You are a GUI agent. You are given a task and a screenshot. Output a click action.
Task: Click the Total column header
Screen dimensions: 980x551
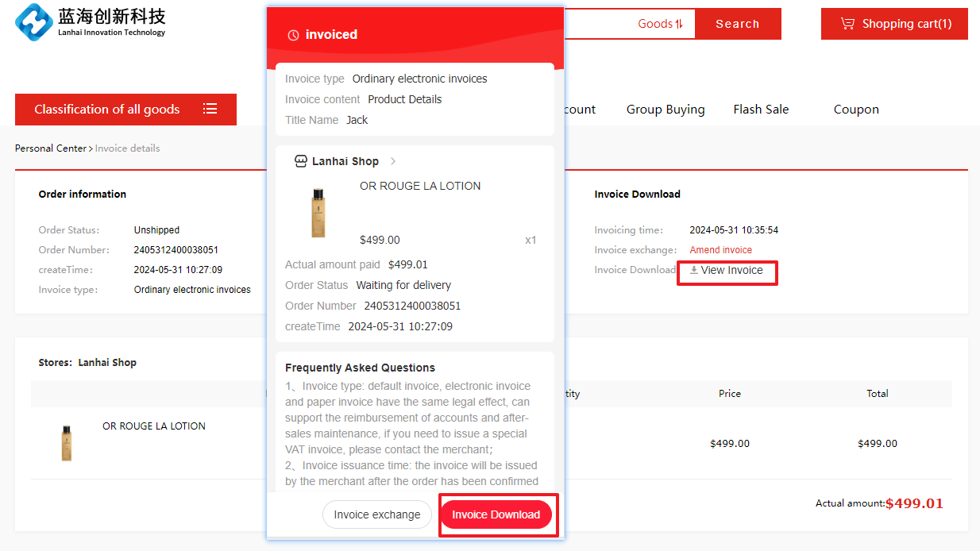(878, 394)
